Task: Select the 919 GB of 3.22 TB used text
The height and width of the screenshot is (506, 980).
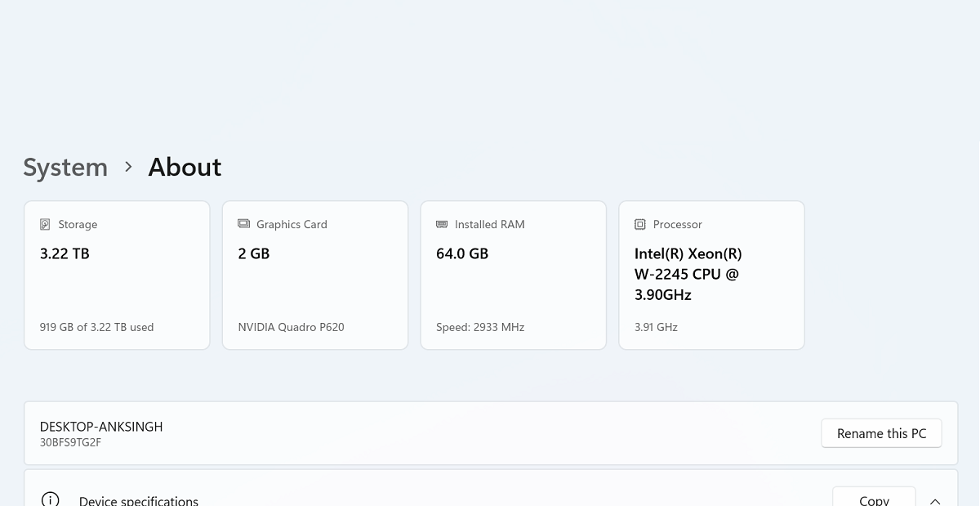Action: click(96, 327)
